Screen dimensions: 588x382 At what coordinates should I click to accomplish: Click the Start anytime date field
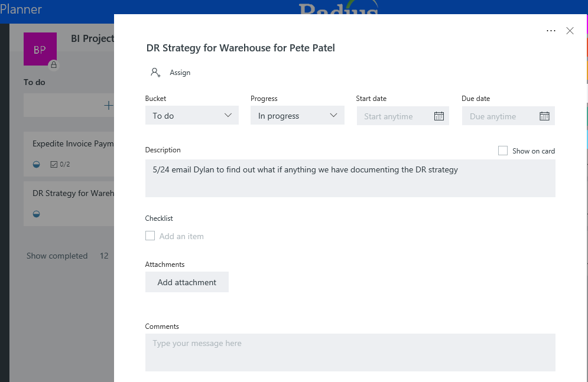coord(403,116)
